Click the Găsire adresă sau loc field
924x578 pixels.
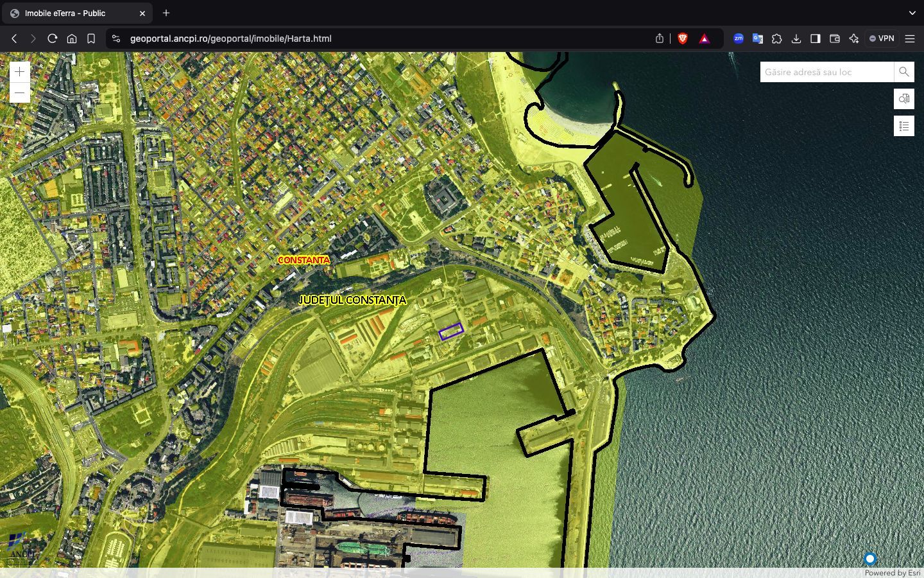(826, 72)
